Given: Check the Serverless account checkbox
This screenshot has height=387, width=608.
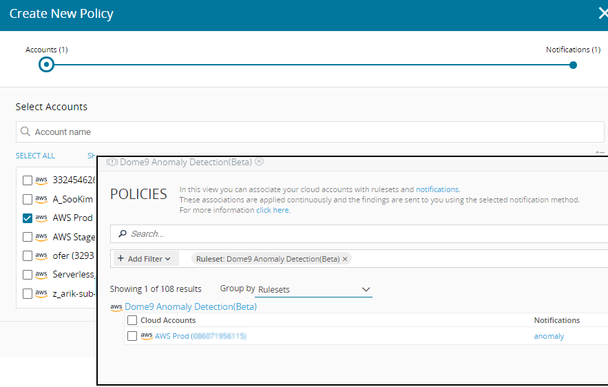Looking at the screenshot, I should pos(27,275).
